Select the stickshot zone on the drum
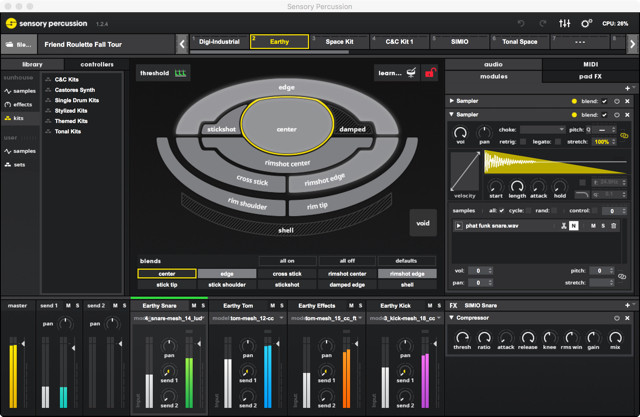640x417 pixels. [x=221, y=129]
